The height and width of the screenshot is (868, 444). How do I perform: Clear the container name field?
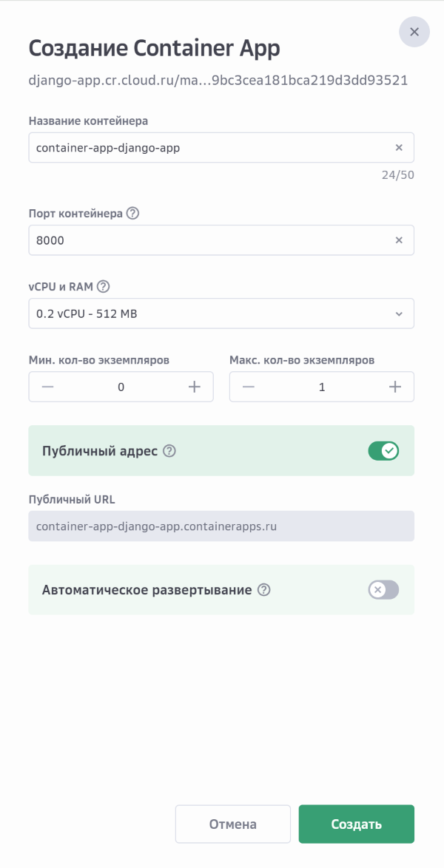pos(399,148)
